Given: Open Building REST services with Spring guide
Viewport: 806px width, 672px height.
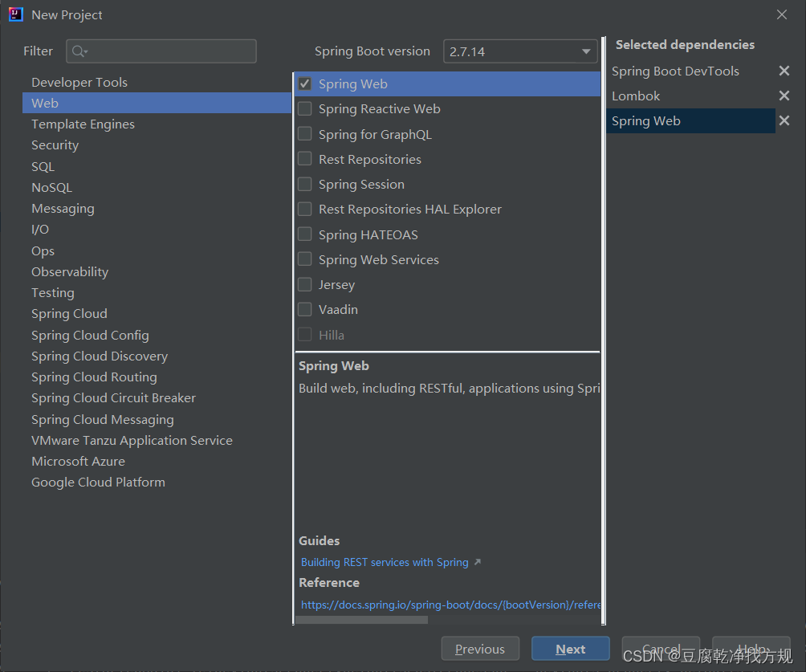Looking at the screenshot, I should click(x=385, y=562).
